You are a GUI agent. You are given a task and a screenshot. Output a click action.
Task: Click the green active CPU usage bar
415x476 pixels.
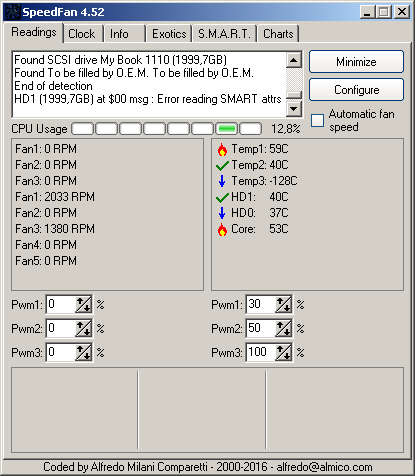click(227, 128)
